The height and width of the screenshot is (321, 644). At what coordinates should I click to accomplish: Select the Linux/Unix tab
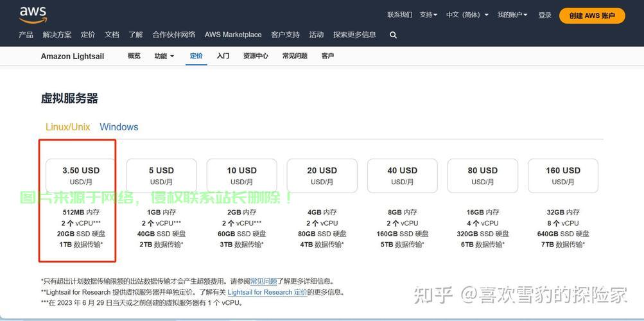point(68,127)
